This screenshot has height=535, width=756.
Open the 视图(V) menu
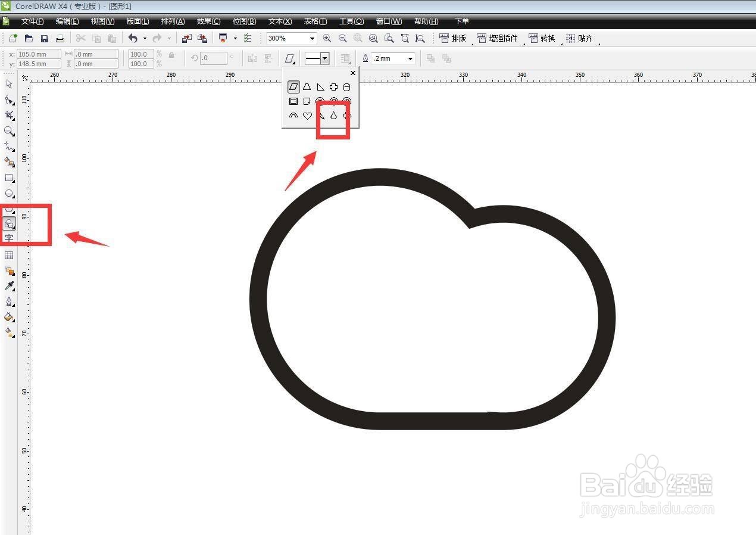click(102, 21)
